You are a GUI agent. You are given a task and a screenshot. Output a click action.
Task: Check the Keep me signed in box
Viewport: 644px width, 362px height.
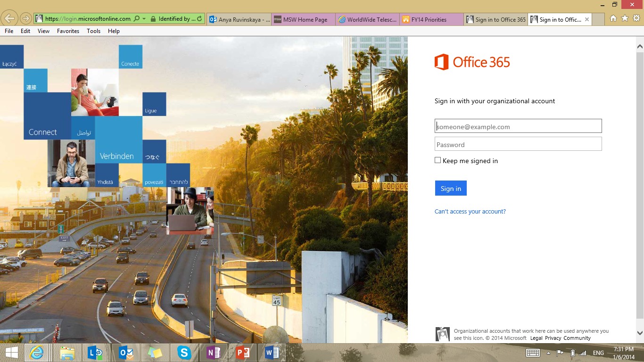(x=438, y=160)
